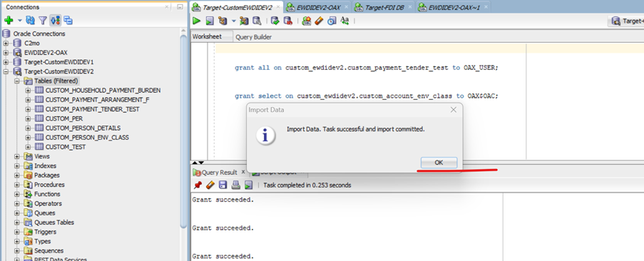Print the output using printer icon

point(235,185)
